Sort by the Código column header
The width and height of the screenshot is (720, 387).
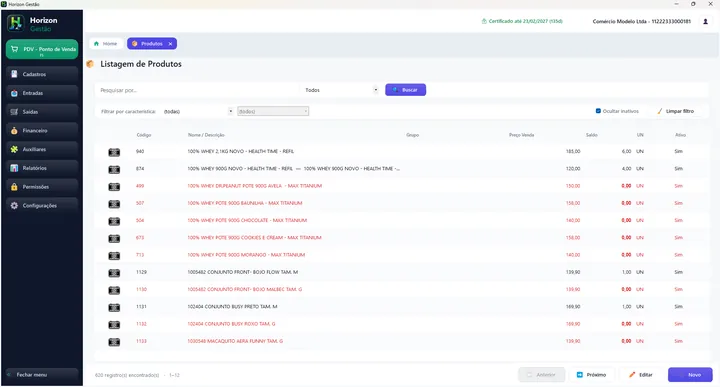(x=144, y=135)
